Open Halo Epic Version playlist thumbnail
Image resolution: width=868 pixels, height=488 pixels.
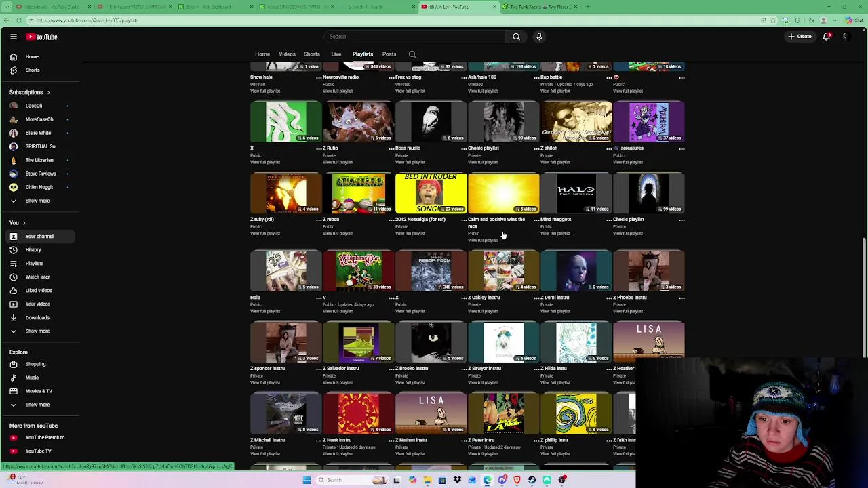[576, 193]
